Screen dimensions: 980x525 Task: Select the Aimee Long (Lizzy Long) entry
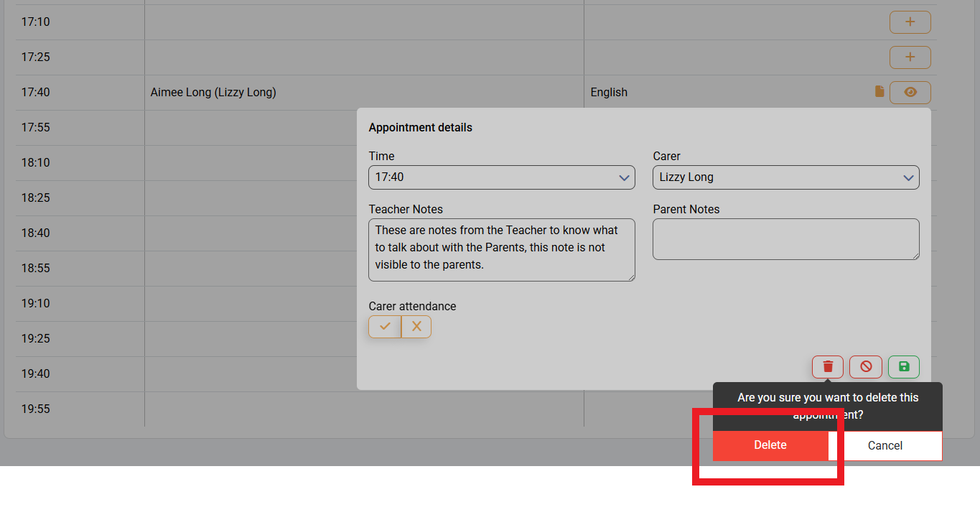click(x=213, y=93)
